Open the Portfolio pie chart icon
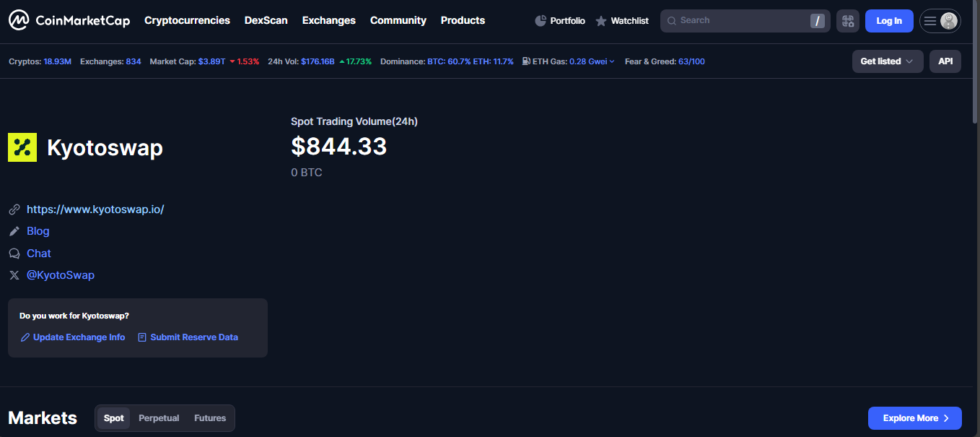The image size is (980, 437). 541,21
